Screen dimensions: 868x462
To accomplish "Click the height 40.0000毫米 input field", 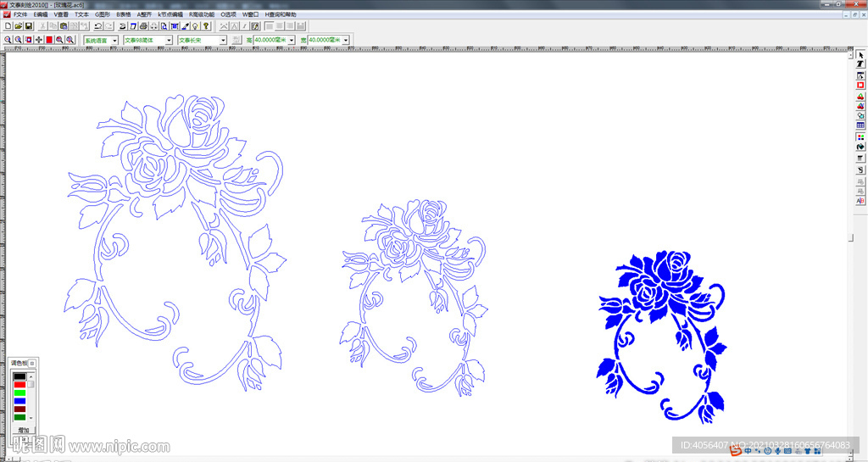I will coord(270,40).
